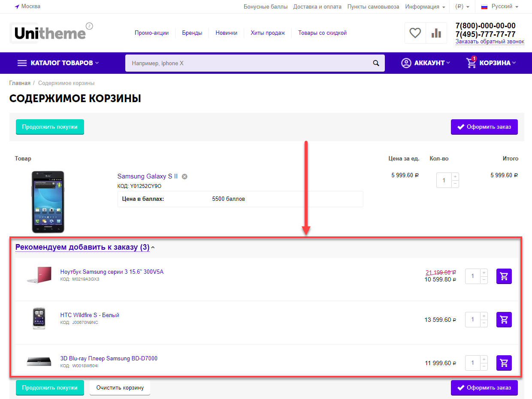Collapse the Рекомендуем добавить к заказу section
Screen dimensions: 532x399
pyautogui.click(x=85, y=247)
